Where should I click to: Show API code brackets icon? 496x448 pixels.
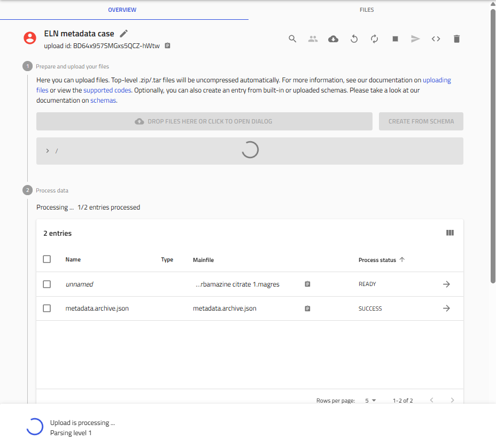click(x=436, y=39)
